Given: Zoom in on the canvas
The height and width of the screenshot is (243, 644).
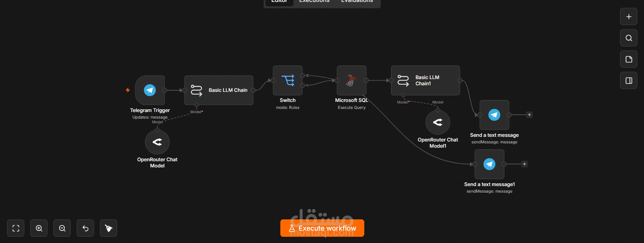Looking at the screenshot, I should tap(39, 228).
